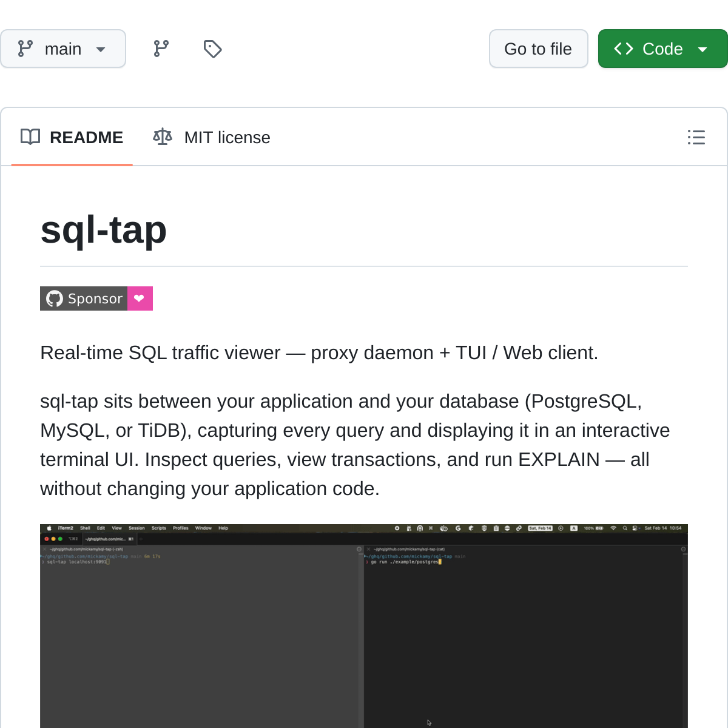The width and height of the screenshot is (728, 728).
Task: Open the README outline list icon
Action: (696, 138)
